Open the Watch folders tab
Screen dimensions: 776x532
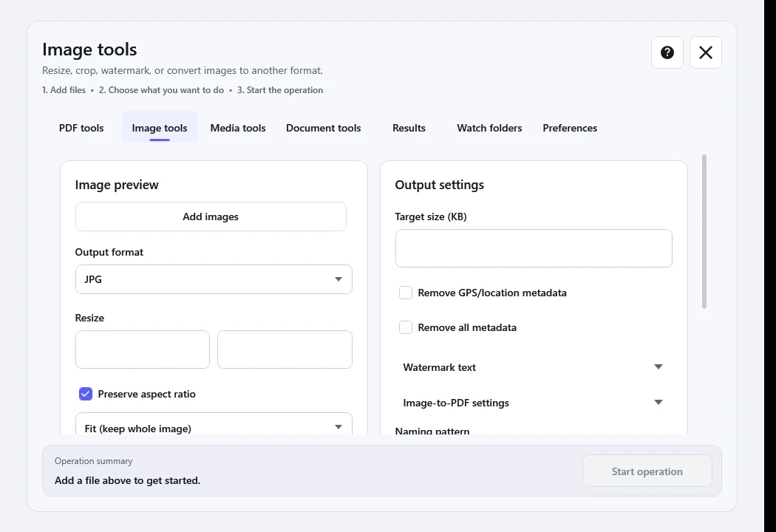(489, 128)
